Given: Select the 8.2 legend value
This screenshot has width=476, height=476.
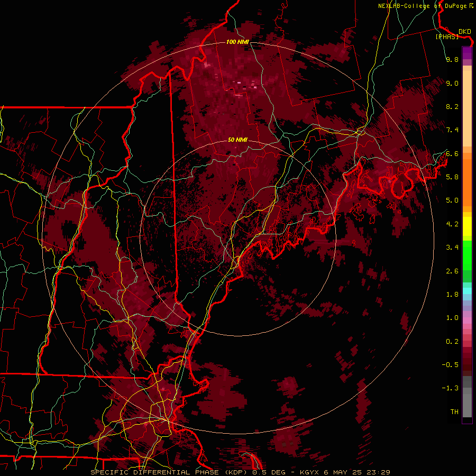Looking at the screenshot, I should [452, 106].
